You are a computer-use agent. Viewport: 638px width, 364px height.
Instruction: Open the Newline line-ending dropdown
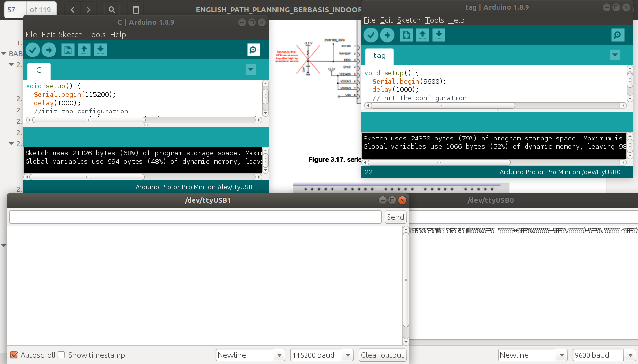click(279, 355)
